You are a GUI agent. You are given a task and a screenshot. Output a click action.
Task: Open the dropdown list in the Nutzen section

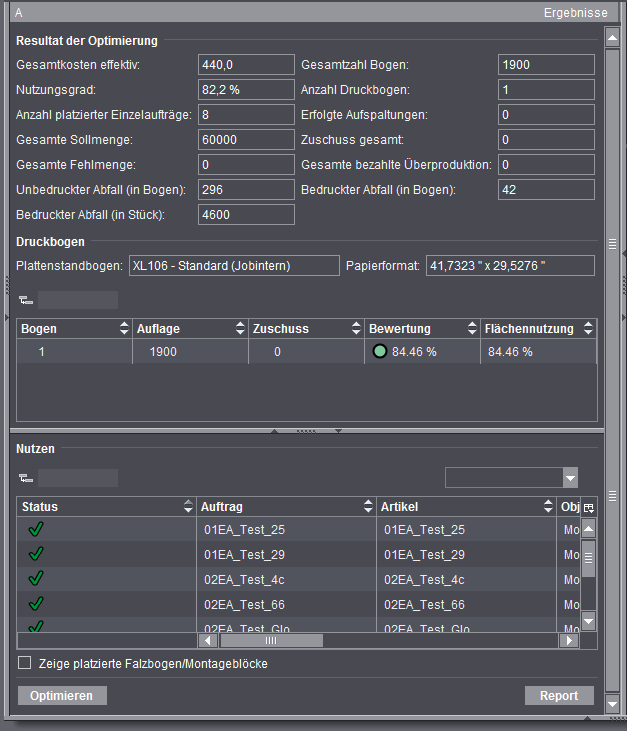[x=570, y=478]
